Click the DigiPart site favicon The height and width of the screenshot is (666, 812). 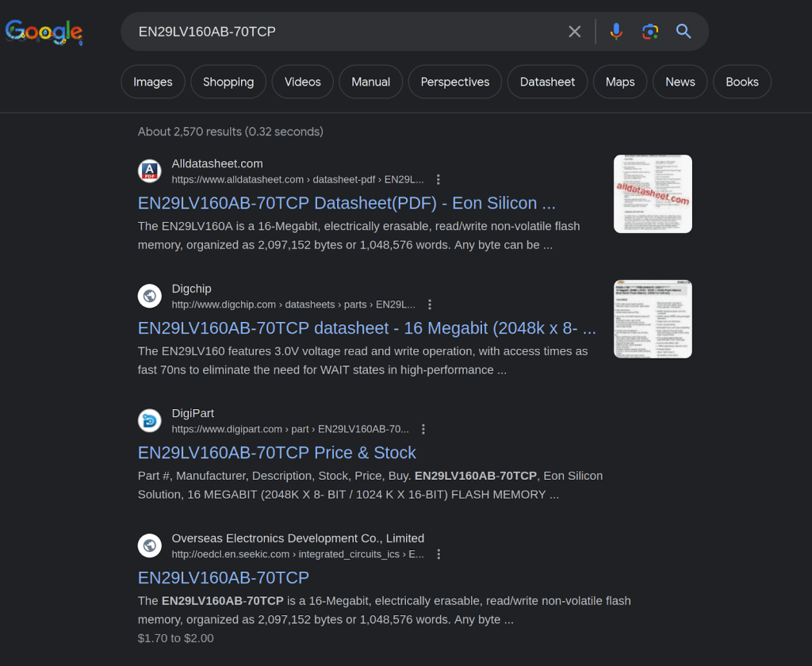click(x=150, y=420)
